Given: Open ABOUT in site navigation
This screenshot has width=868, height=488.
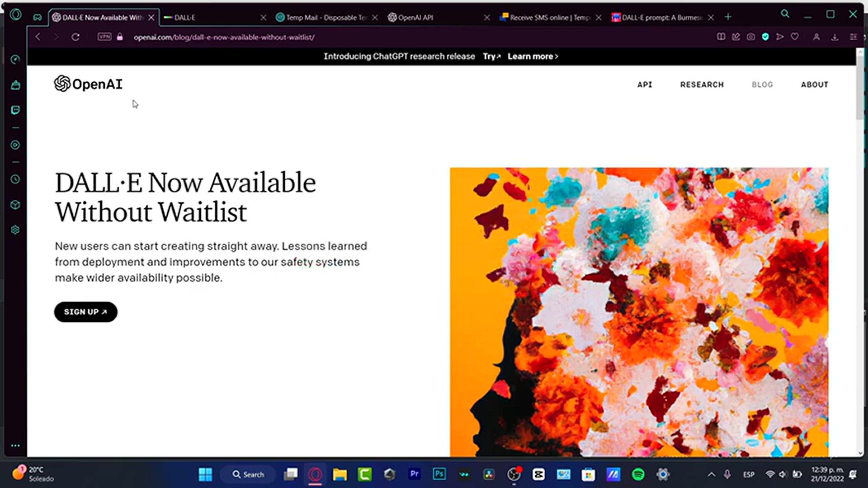Looking at the screenshot, I should pyautogui.click(x=815, y=84).
